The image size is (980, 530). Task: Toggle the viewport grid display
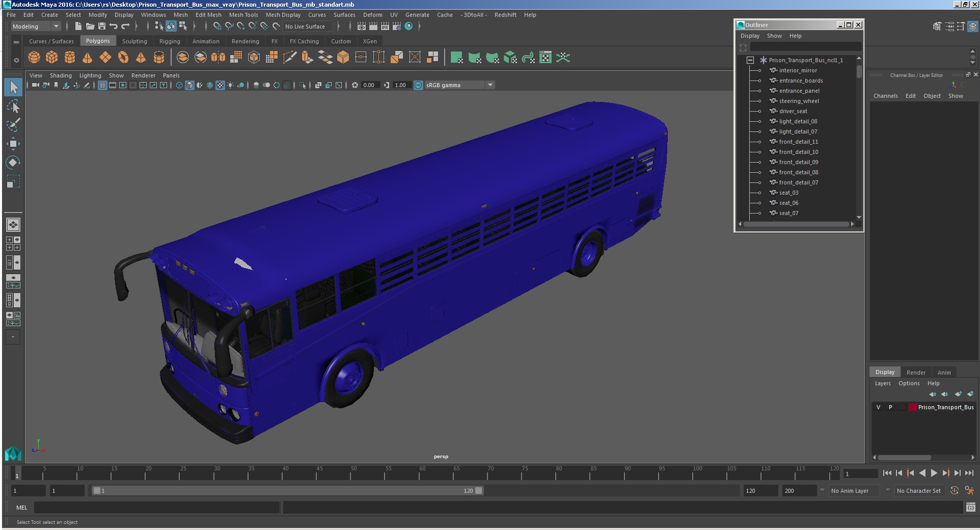click(x=102, y=85)
